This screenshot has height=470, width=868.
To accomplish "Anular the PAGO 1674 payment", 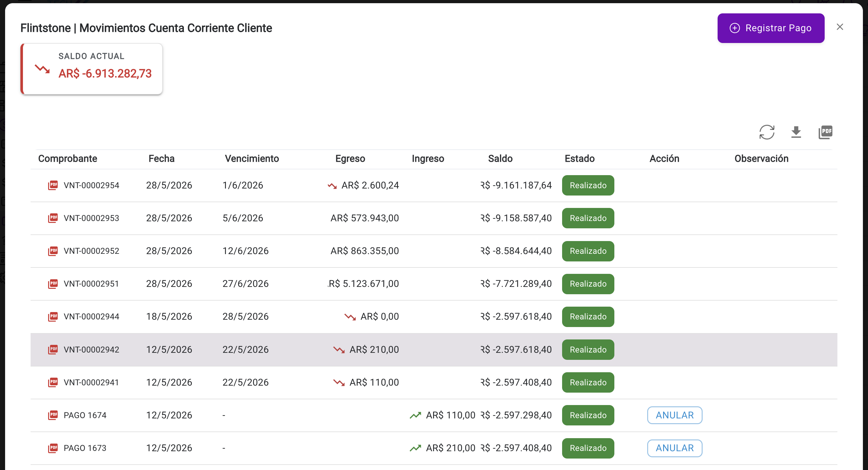I will [675, 415].
